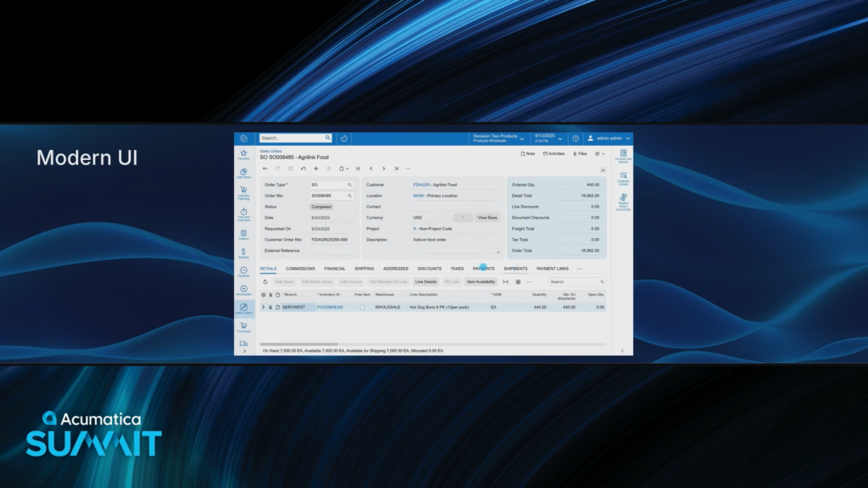Expand the SERVWEST row chevron
The image size is (868, 488).
point(263,307)
